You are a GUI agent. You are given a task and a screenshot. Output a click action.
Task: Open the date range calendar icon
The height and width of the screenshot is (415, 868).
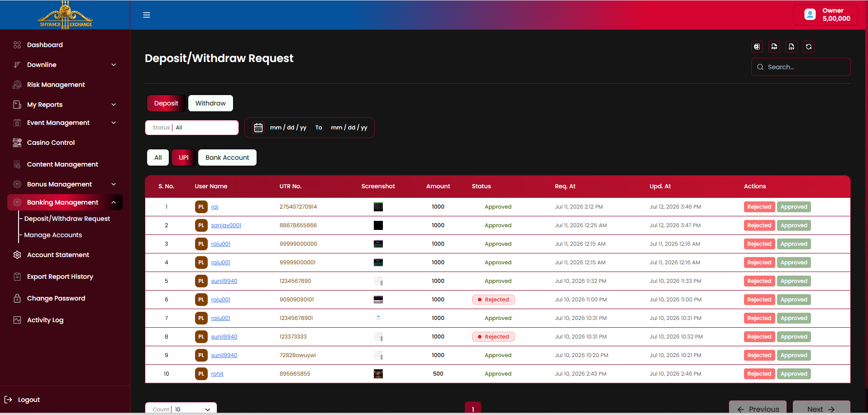coord(258,128)
